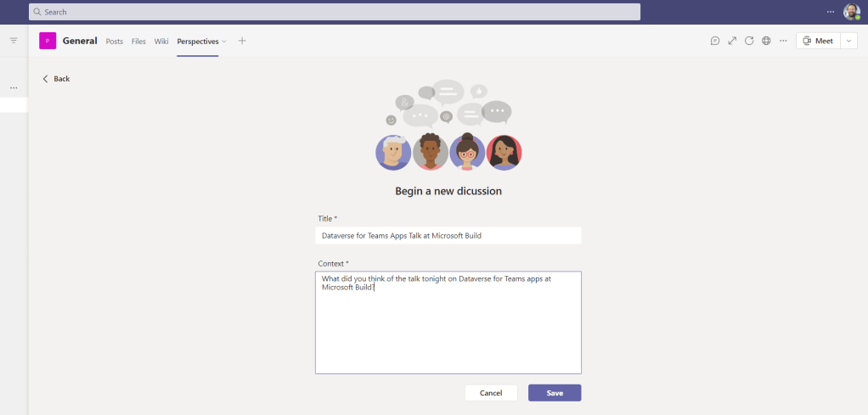Open the left sidebar ellipsis menu
This screenshot has height=415, width=868.
point(14,87)
